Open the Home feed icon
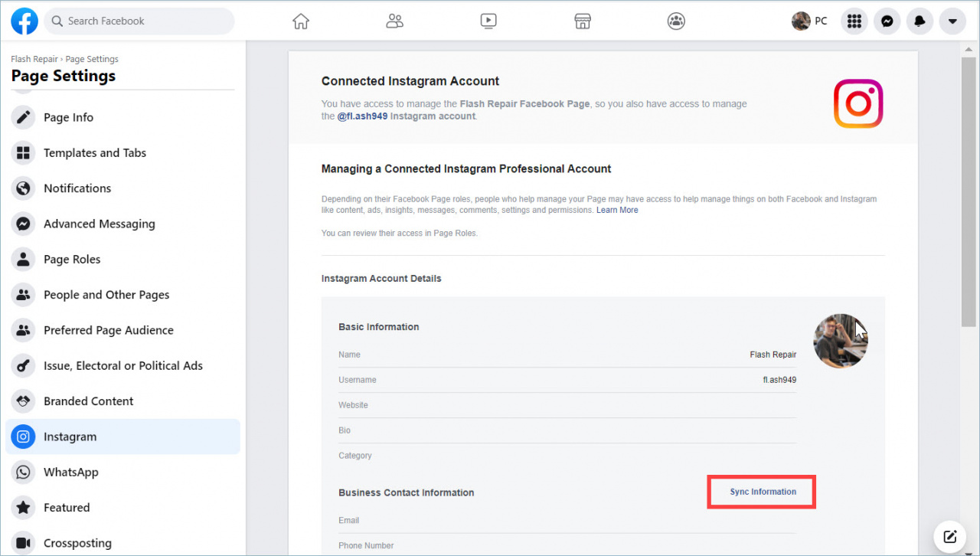The width and height of the screenshot is (980, 556). 301,21
